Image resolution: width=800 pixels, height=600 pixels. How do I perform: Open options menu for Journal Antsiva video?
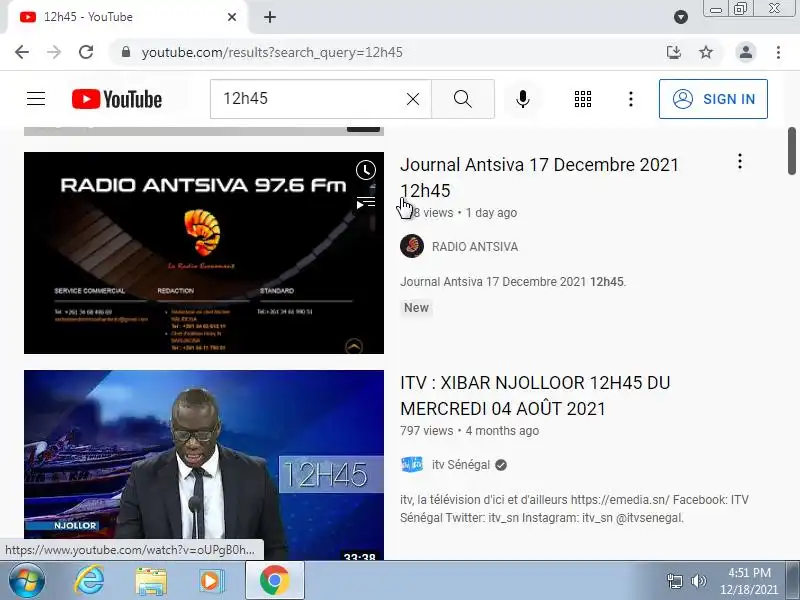click(740, 162)
